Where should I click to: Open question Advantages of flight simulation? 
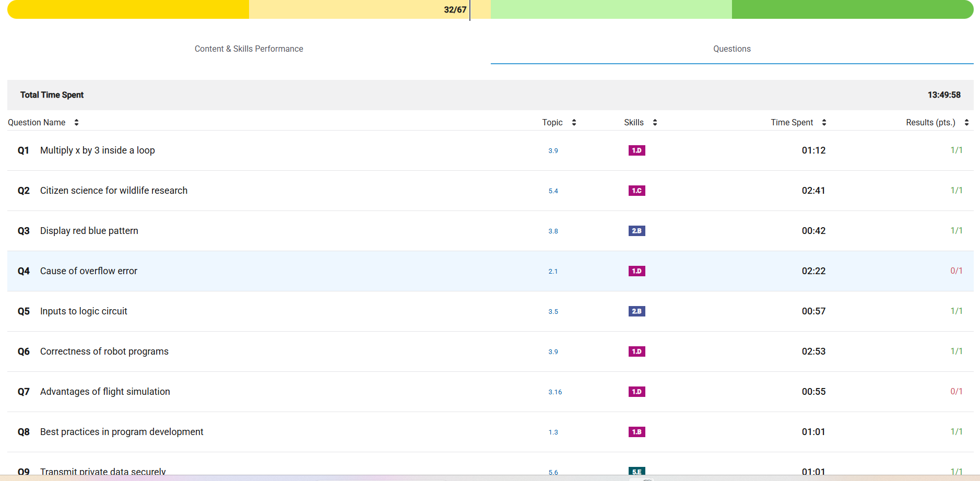click(x=105, y=392)
